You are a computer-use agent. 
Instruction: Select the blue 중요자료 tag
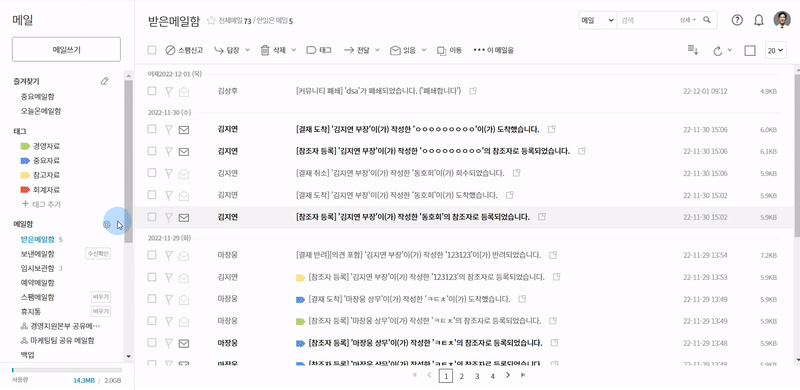click(40, 160)
